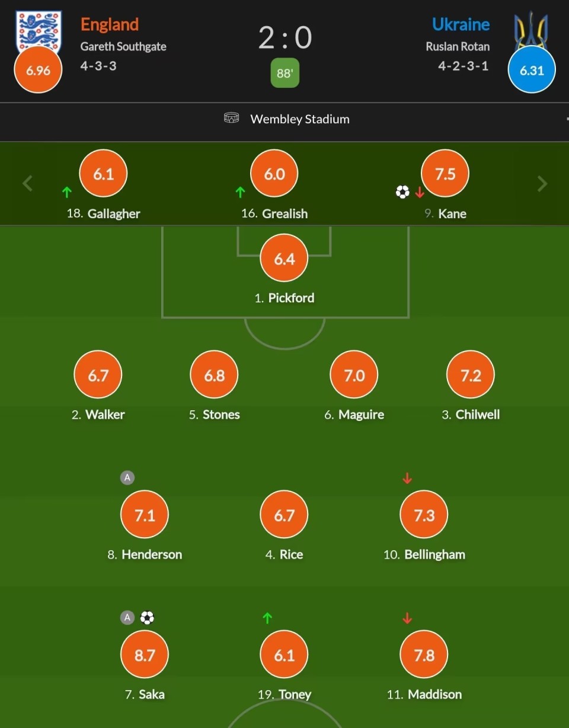
Task: Click the 88' match minute badge
Action: point(284,73)
